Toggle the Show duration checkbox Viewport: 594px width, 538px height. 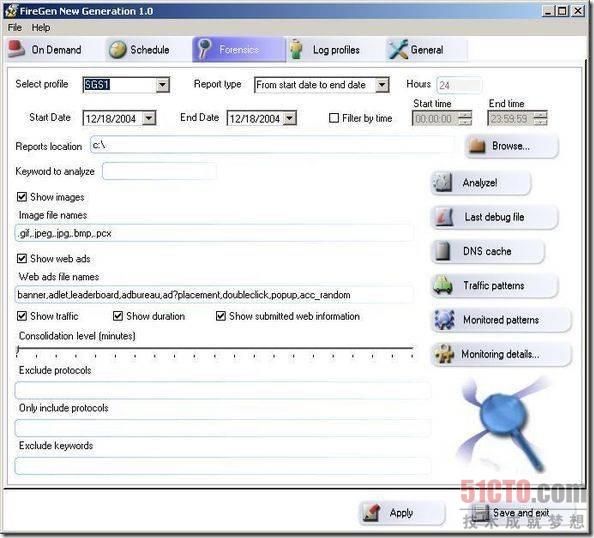pos(118,316)
